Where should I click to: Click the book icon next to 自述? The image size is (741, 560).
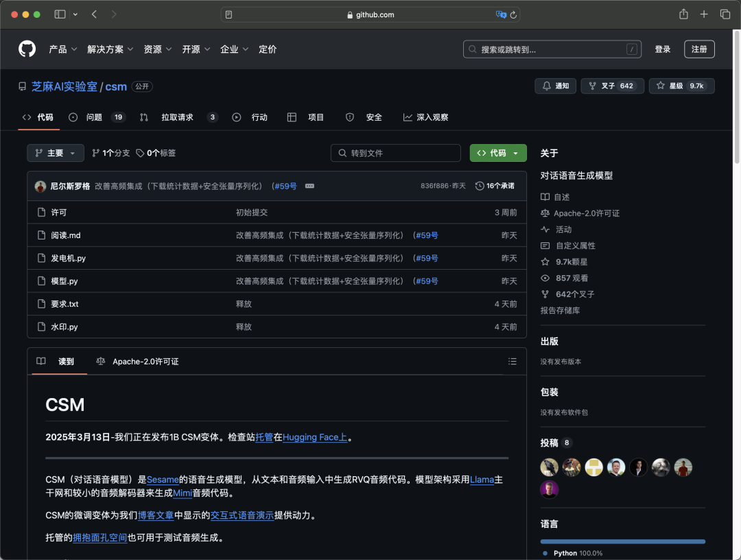coord(545,197)
